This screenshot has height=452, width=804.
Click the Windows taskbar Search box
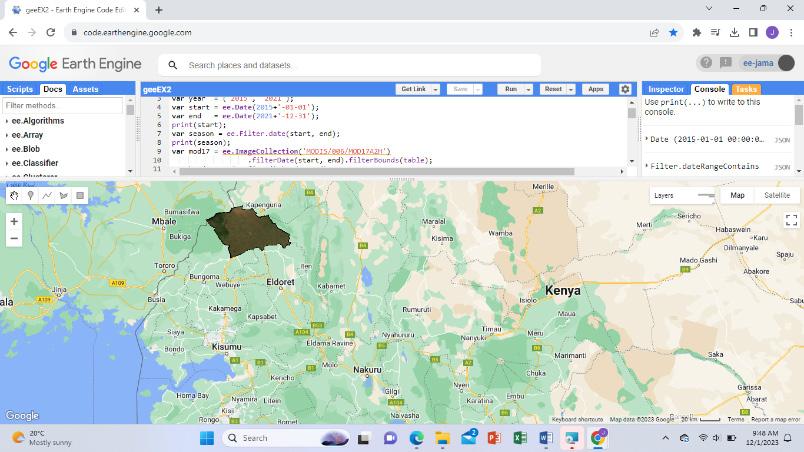tap(286, 438)
